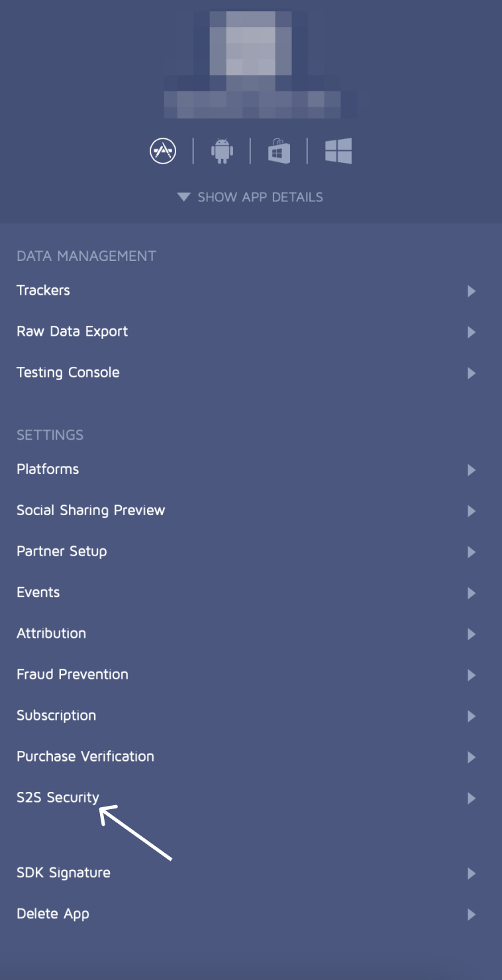502x980 pixels.
Task: Select the Windows logo platform icon
Action: point(338,151)
